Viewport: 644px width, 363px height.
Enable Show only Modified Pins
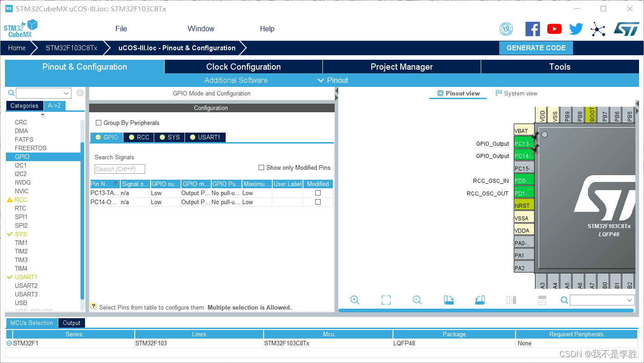click(x=261, y=167)
